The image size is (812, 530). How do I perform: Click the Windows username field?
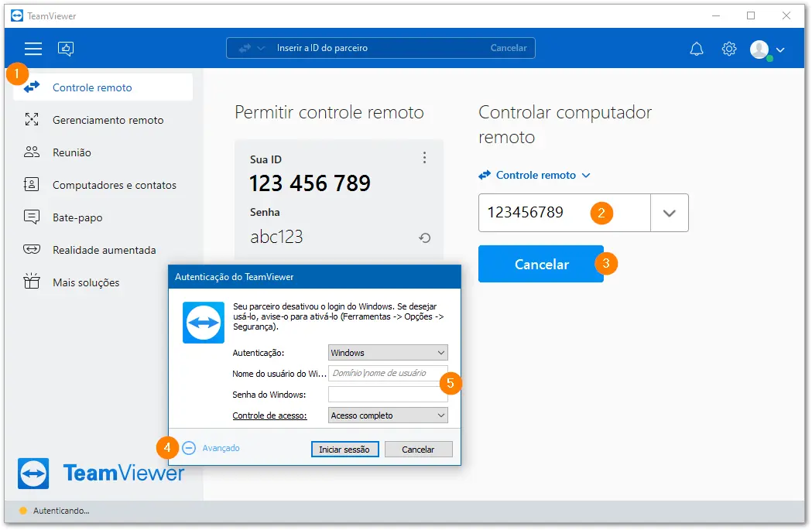click(388, 373)
